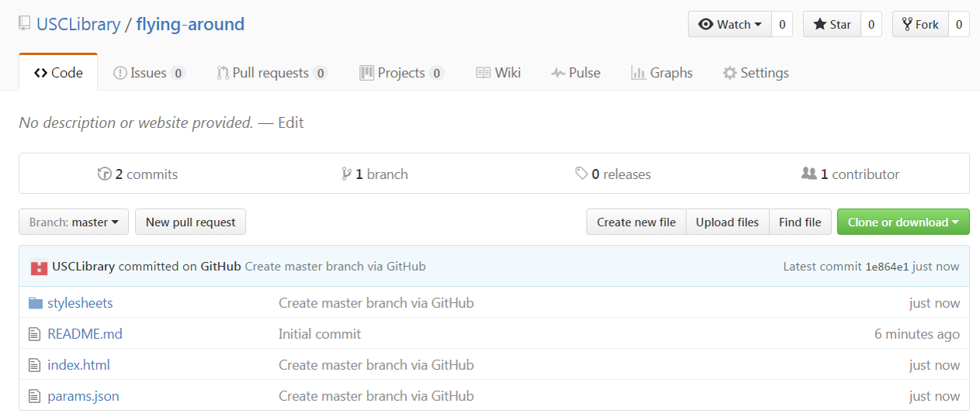The height and width of the screenshot is (417, 980).
Task: View the Pulse tab
Action: [576, 73]
